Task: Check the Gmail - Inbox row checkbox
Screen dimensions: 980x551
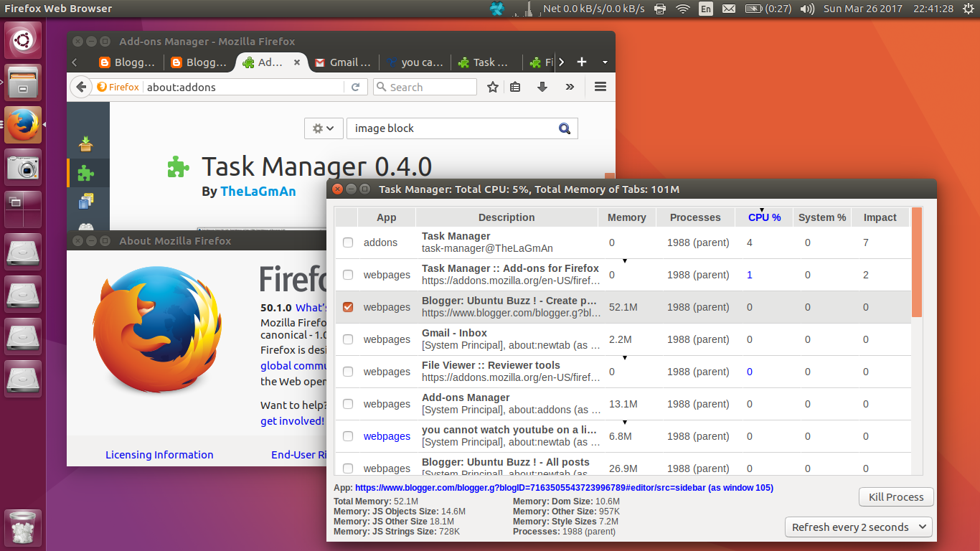Action: 348,339
